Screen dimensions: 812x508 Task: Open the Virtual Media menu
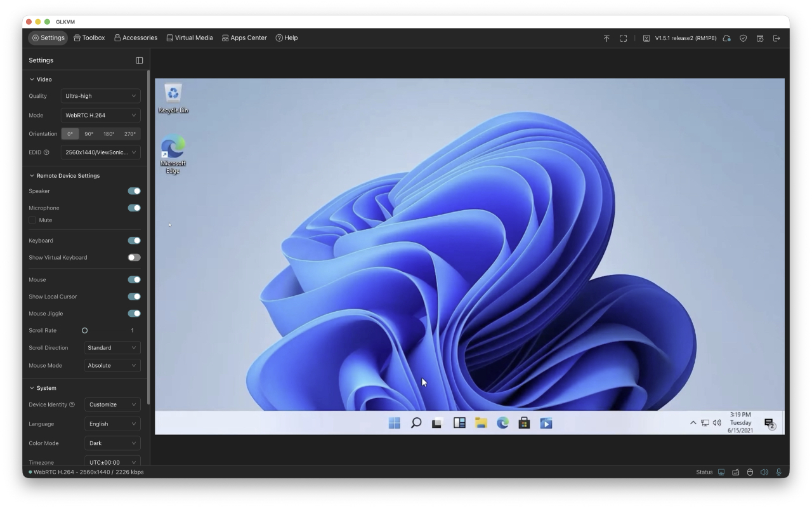pyautogui.click(x=190, y=38)
